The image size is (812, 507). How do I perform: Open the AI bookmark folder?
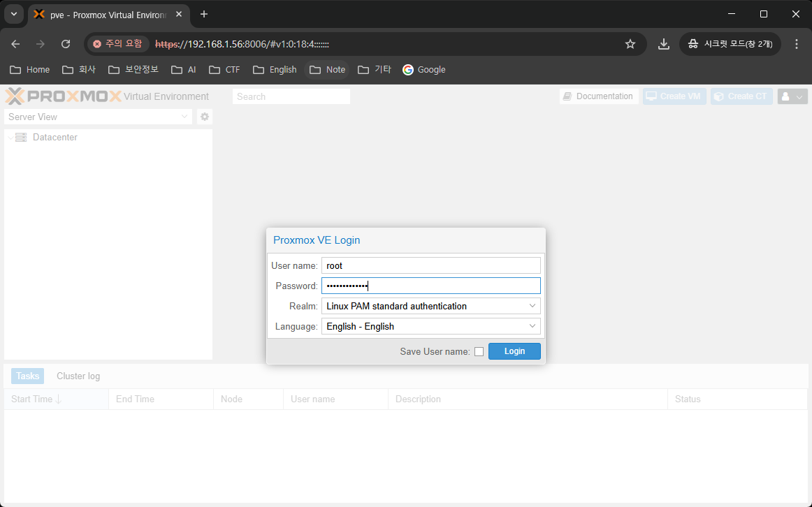(x=184, y=69)
